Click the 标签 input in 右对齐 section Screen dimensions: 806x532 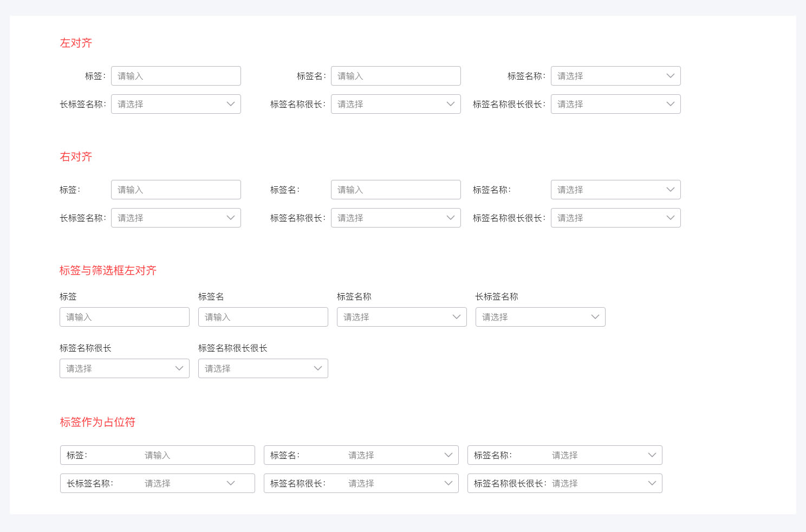tap(175, 190)
